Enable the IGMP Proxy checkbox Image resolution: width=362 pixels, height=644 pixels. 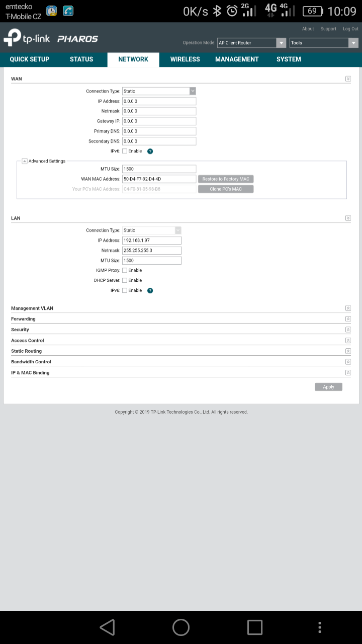125,270
